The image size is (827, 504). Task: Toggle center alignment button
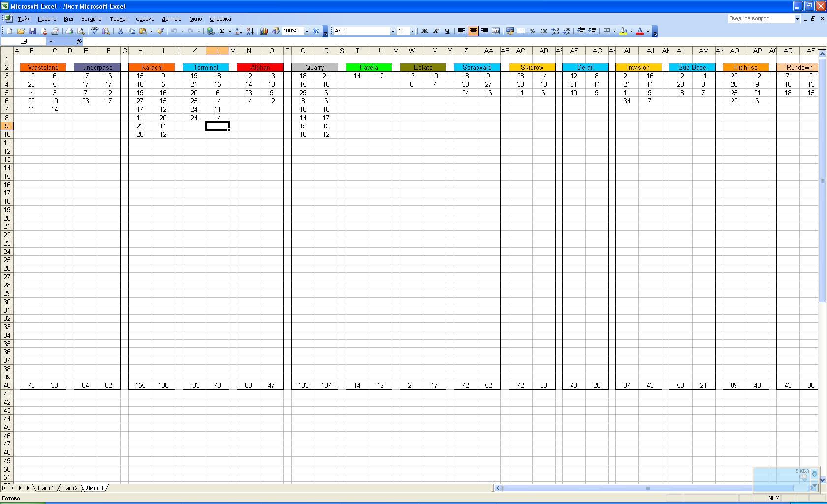point(473,31)
